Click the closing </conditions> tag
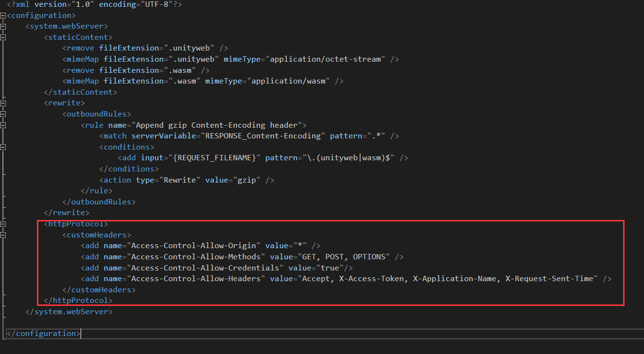 [129, 169]
